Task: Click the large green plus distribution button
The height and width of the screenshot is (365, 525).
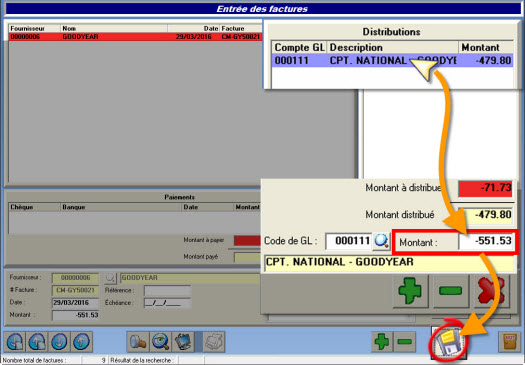Action: [410, 291]
